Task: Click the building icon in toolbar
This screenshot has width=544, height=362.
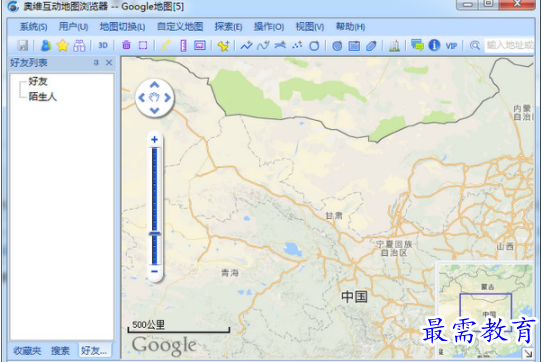Action: (394, 45)
